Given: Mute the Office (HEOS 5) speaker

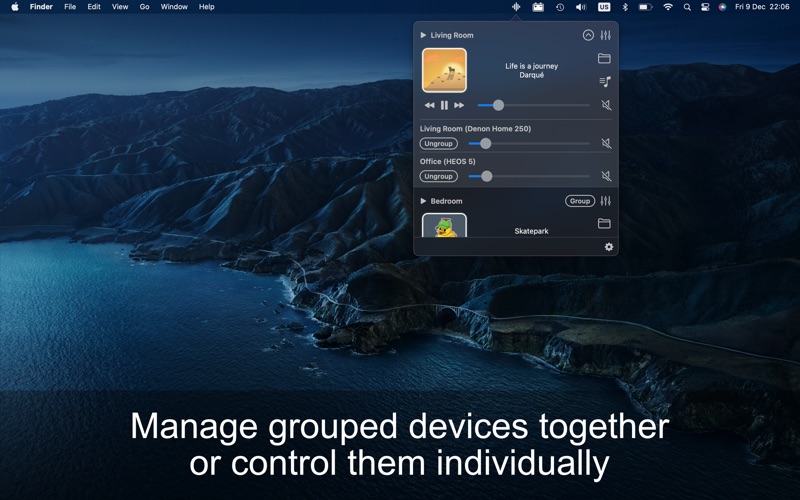Looking at the screenshot, I should (x=606, y=176).
